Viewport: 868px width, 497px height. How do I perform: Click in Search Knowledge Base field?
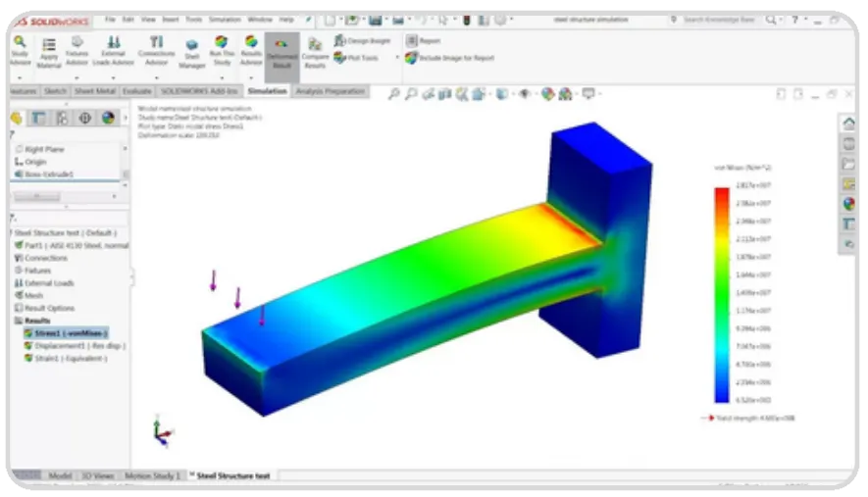coord(719,20)
